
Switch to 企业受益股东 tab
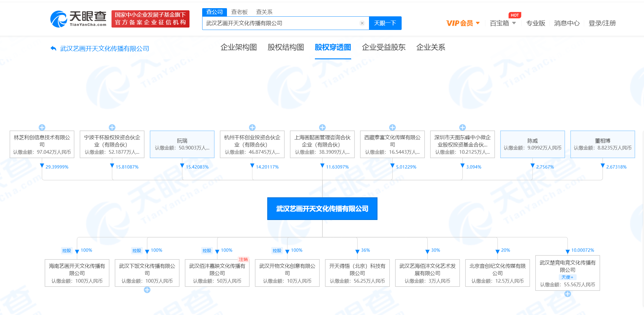tap(383, 47)
